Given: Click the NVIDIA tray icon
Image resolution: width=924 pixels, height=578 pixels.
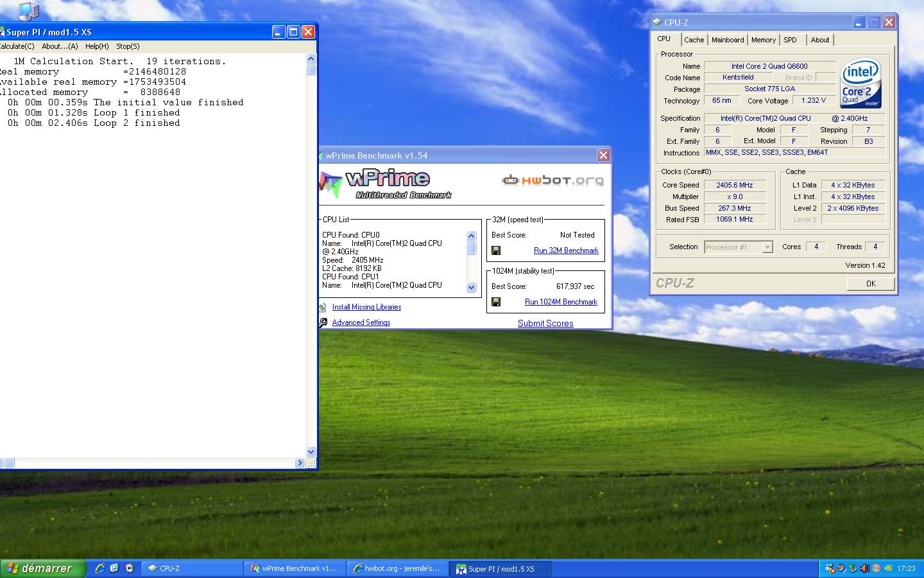Looking at the screenshot, I should (x=889, y=568).
